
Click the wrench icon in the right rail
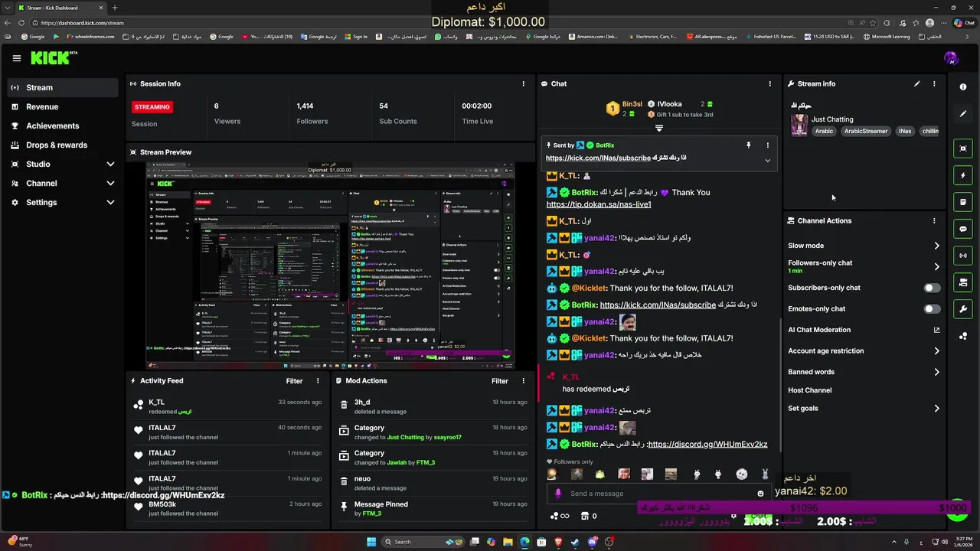(963, 309)
